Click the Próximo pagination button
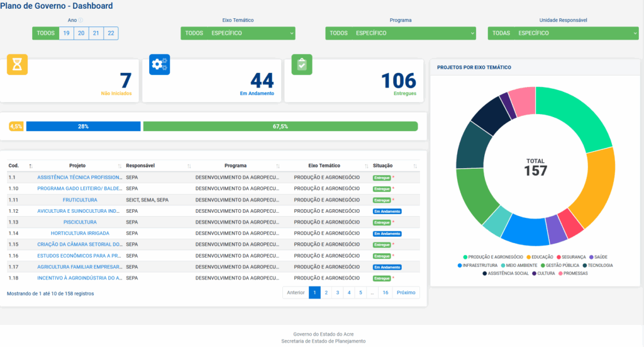 [406, 292]
